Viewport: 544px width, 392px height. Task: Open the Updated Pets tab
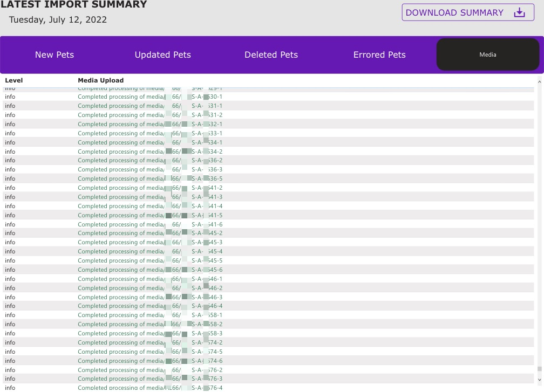pos(162,54)
